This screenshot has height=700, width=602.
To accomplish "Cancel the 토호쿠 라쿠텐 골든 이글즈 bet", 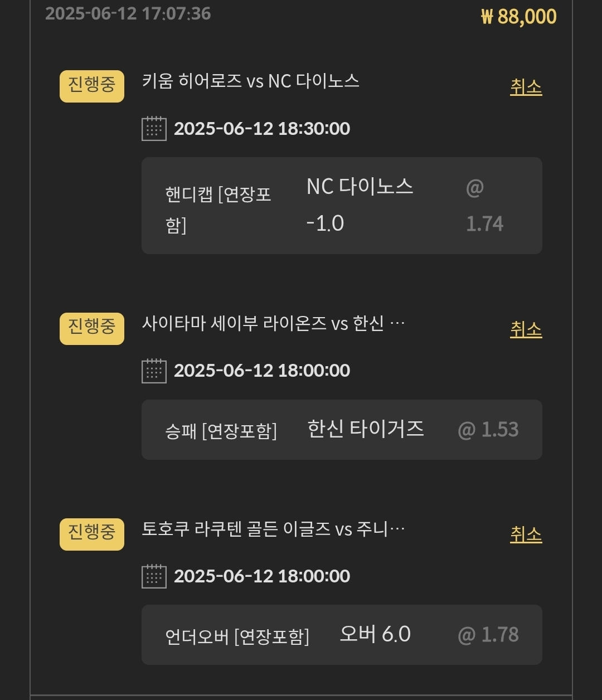I will click(526, 534).
